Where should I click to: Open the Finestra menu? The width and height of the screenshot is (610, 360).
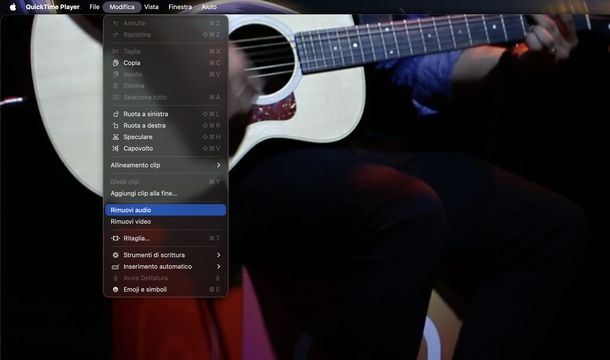[180, 7]
